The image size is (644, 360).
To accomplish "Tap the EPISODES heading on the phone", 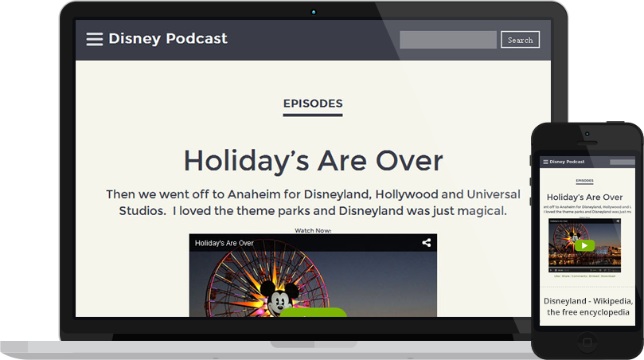I will [584, 181].
